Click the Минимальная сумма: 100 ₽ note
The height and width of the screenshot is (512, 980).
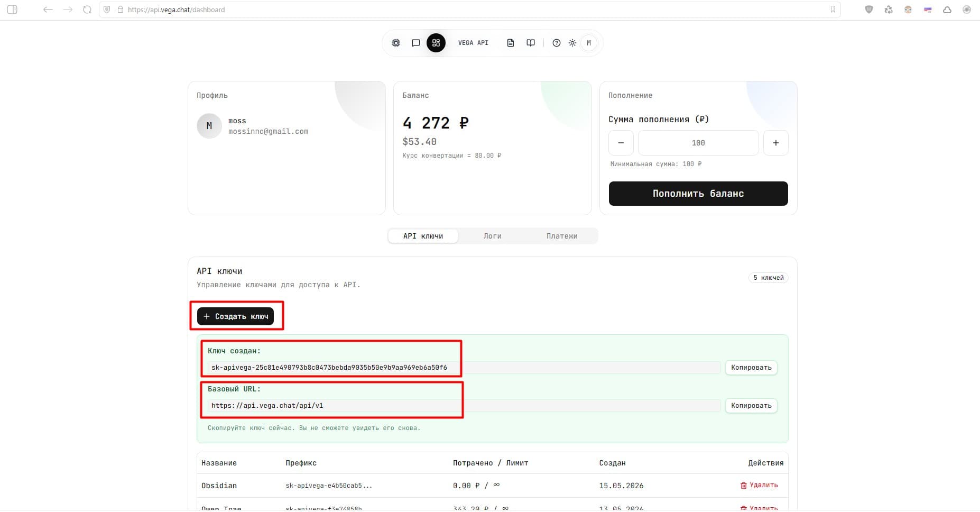click(x=656, y=164)
